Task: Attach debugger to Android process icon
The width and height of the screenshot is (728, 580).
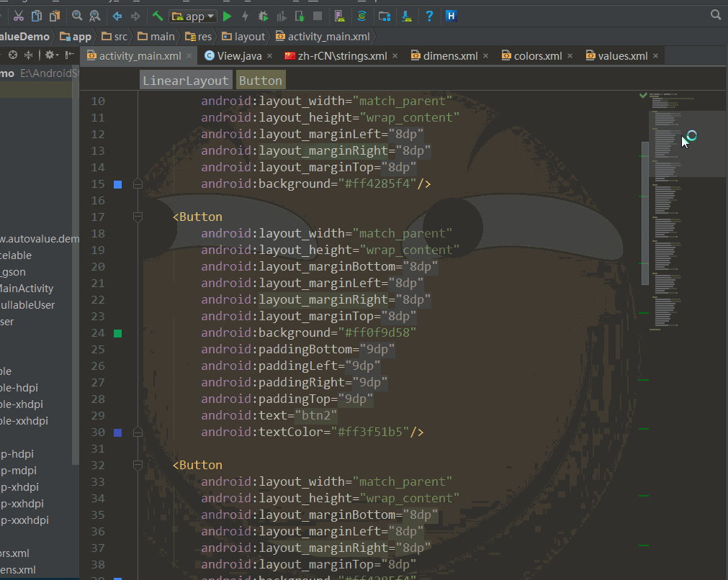Action: [300, 17]
